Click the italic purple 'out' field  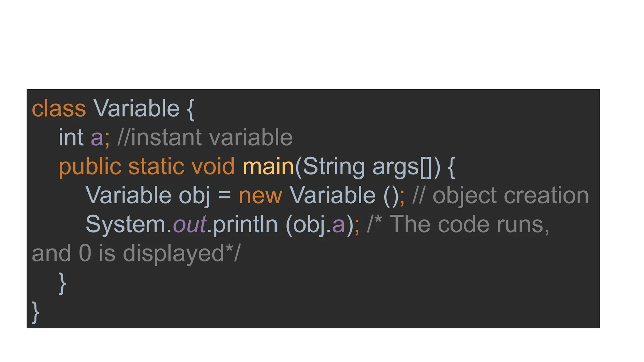pos(190,224)
